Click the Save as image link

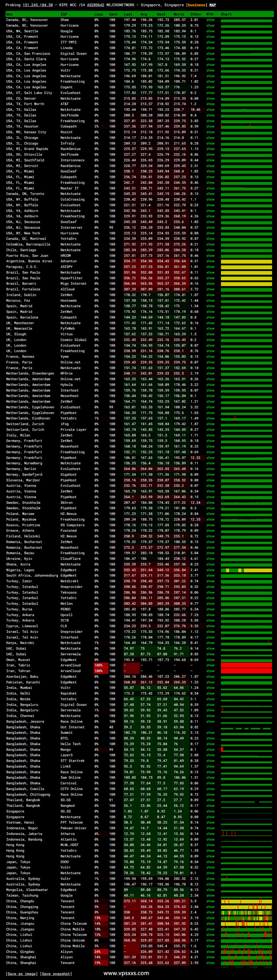tap(22, 973)
